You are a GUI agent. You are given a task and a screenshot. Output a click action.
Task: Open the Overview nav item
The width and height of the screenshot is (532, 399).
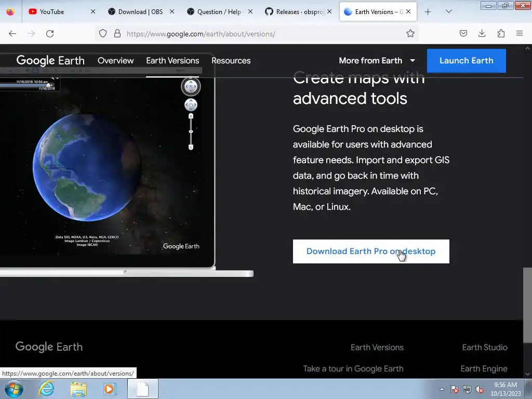[x=116, y=60]
